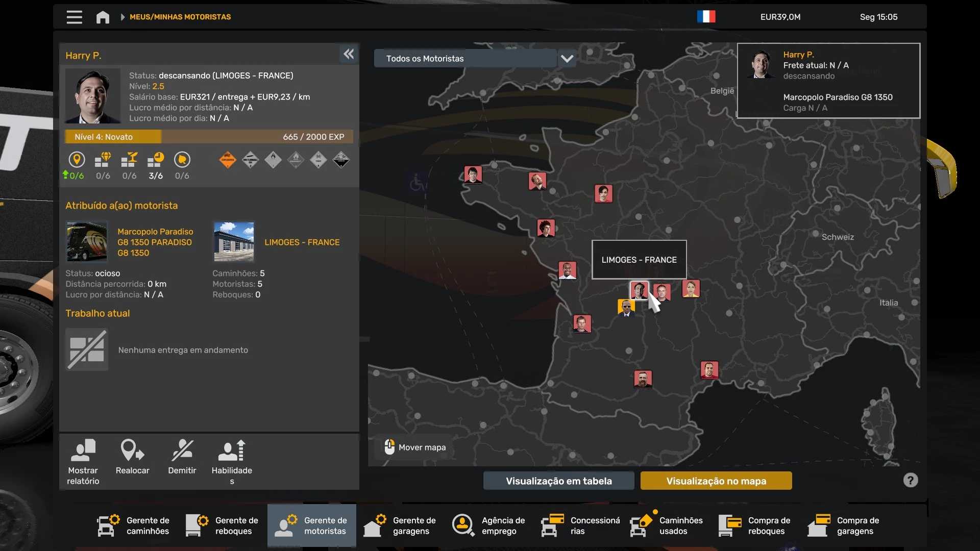Select the long distance skill icon
The width and height of the screenshot is (980, 551).
click(77, 160)
